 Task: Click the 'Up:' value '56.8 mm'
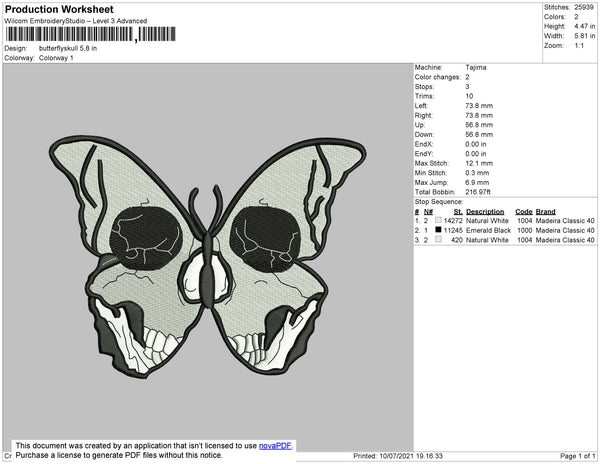point(479,125)
